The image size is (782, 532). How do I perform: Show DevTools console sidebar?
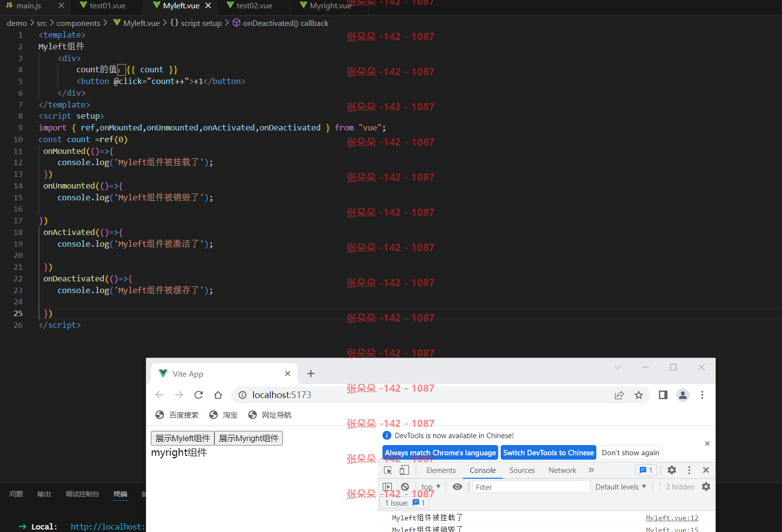(x=387, y=487)
